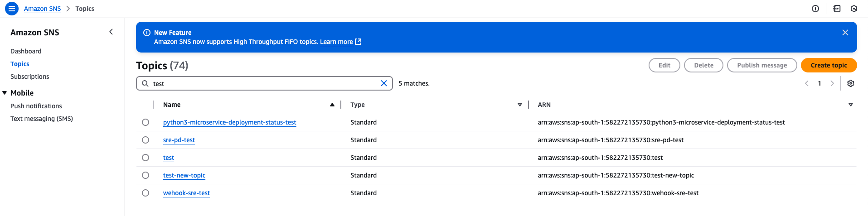Screen dimensions: 868x216
Task: Click the Amazon SNS sidebar title
Action: (35, 33)
